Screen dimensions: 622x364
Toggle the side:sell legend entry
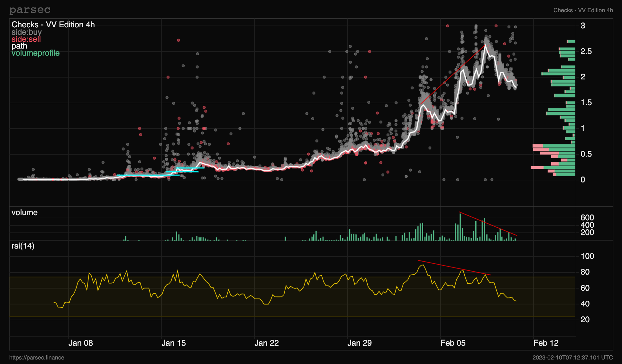(26, 39)
